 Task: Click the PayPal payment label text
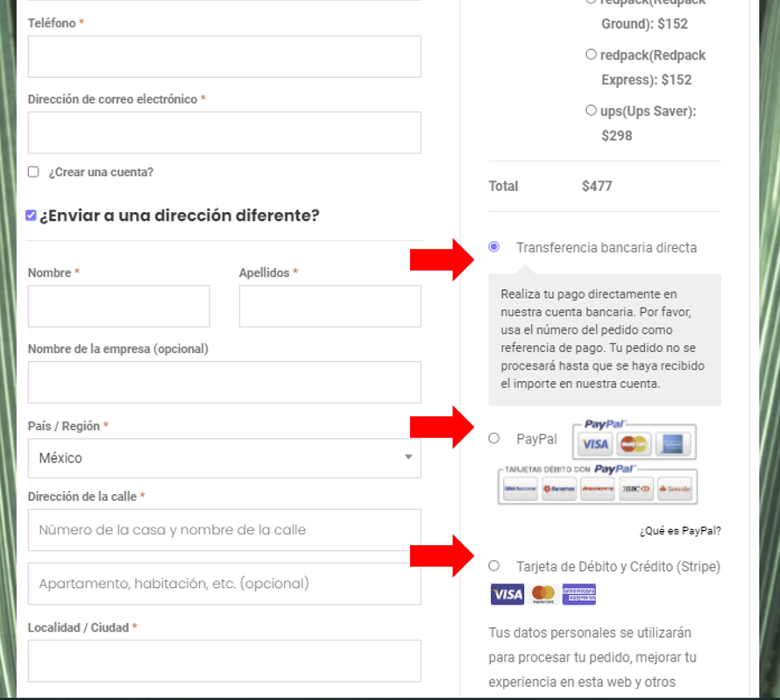pos(536,439)
